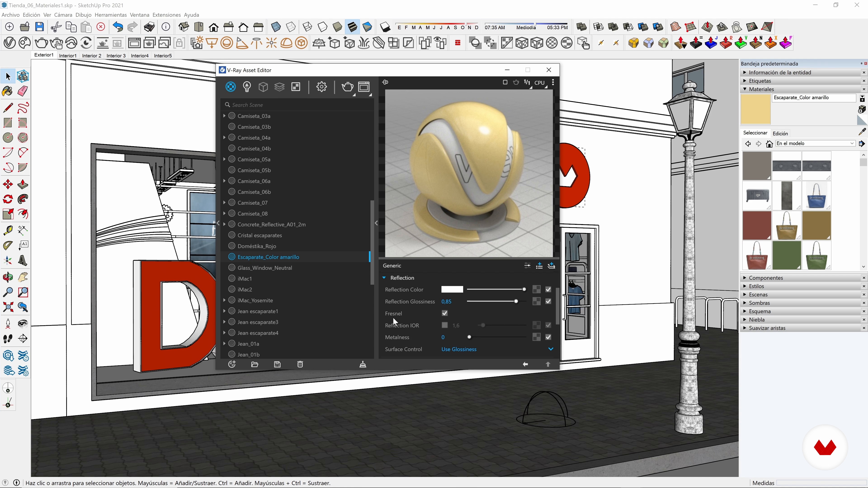Image resolution: width=868 pixels, height=488 pixels.
Task: Select the Cristal escaparates material
Action: [x=259, y=235]
